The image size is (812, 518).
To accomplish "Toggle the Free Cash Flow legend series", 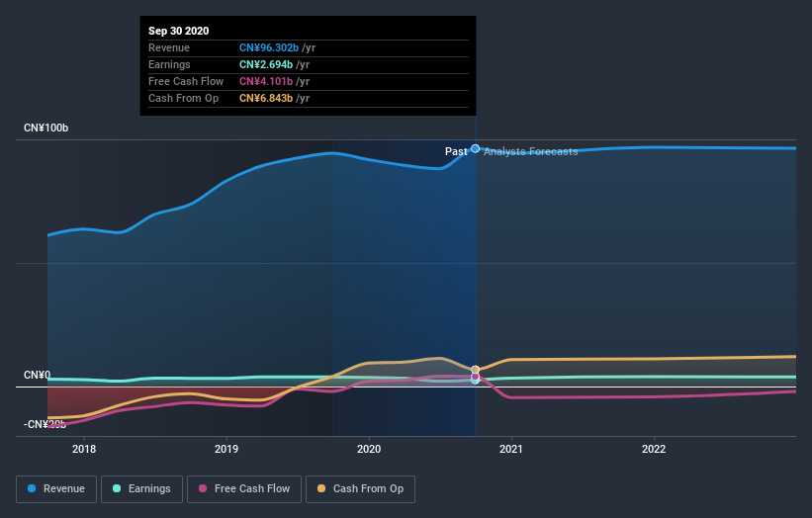I will pyautogui.click(x=244, y=489).
